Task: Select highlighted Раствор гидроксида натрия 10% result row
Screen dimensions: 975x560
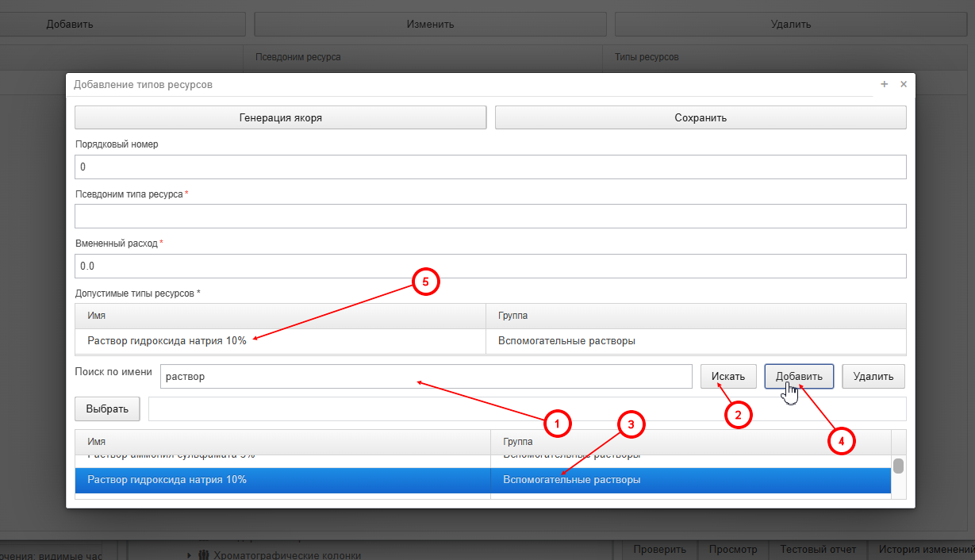Action: [x=482, y=480]
